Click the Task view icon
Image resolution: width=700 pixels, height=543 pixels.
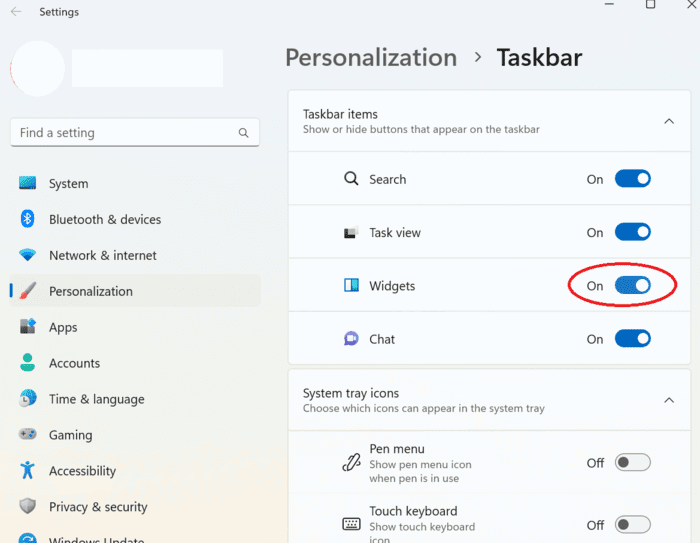click(351, 232)
